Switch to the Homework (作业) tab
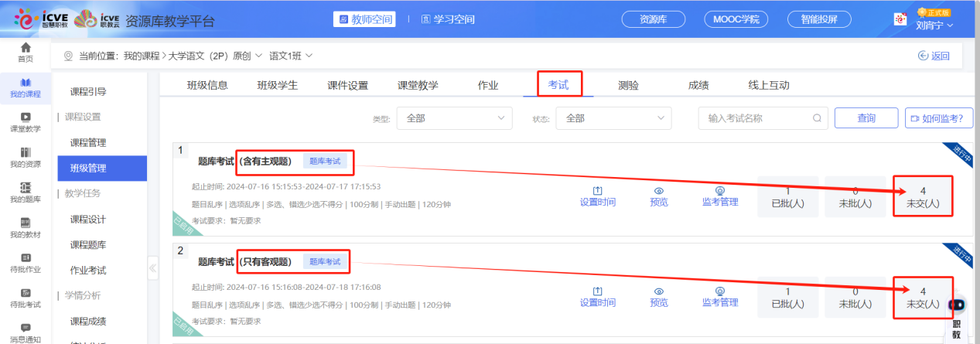The width and height of the screenshot is (980, 344). pyautogui.click(x=488, y=86)
